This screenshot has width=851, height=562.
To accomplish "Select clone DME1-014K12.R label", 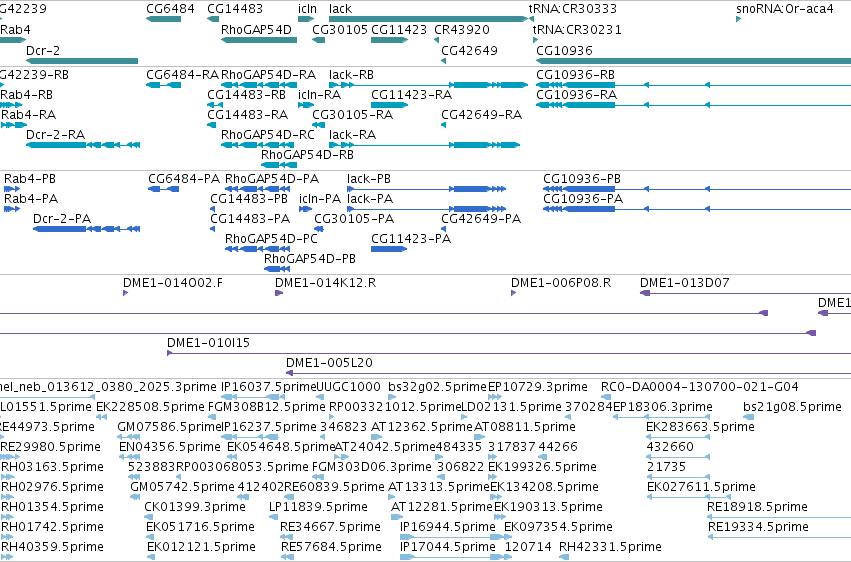I will click(325, 283).
